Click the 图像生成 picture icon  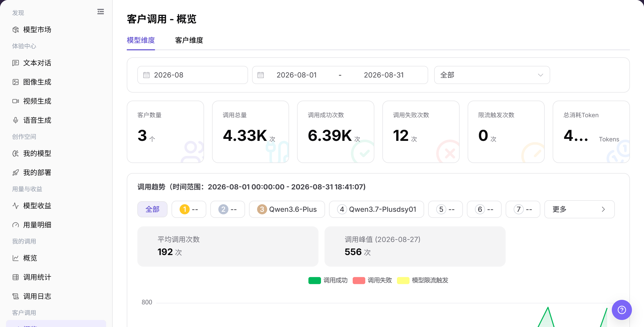point(16,82)
